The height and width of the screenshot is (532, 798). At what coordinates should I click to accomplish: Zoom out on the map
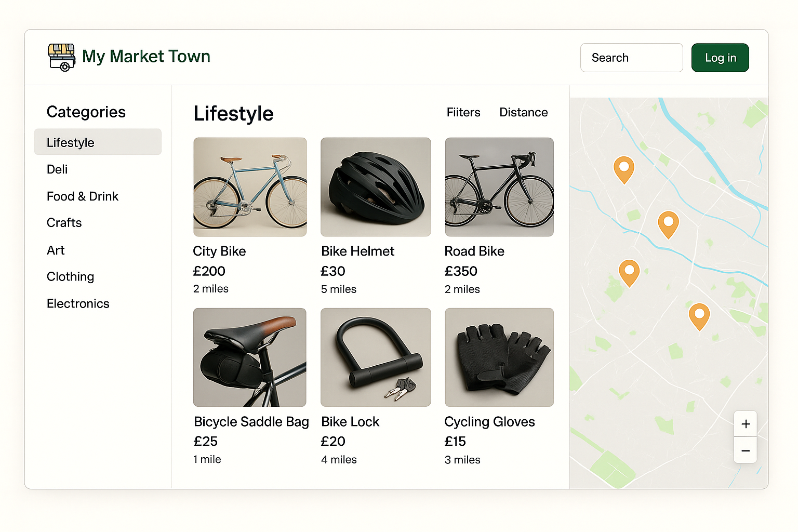pyautogui.click(x=746, y=450)
